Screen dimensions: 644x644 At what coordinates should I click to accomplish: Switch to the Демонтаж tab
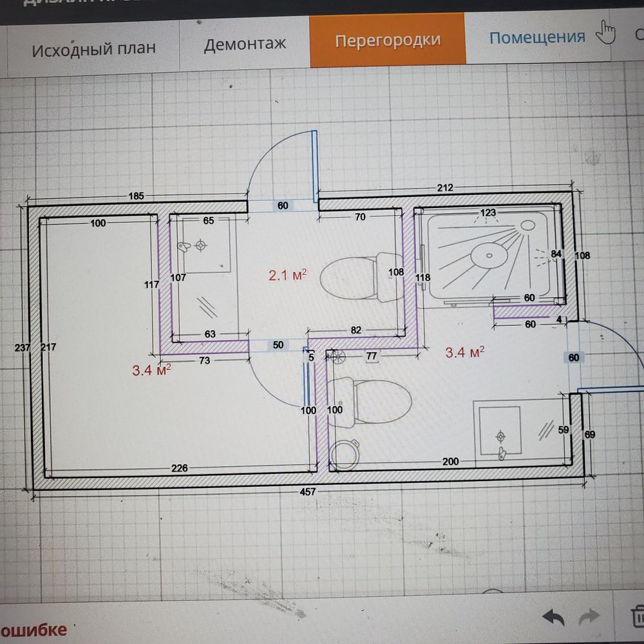(245, 44)
